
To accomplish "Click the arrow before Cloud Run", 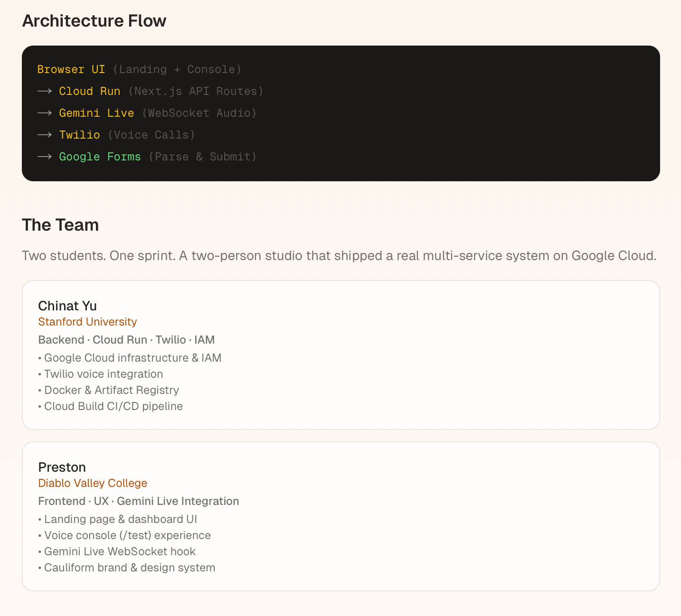I will (45, 91).
